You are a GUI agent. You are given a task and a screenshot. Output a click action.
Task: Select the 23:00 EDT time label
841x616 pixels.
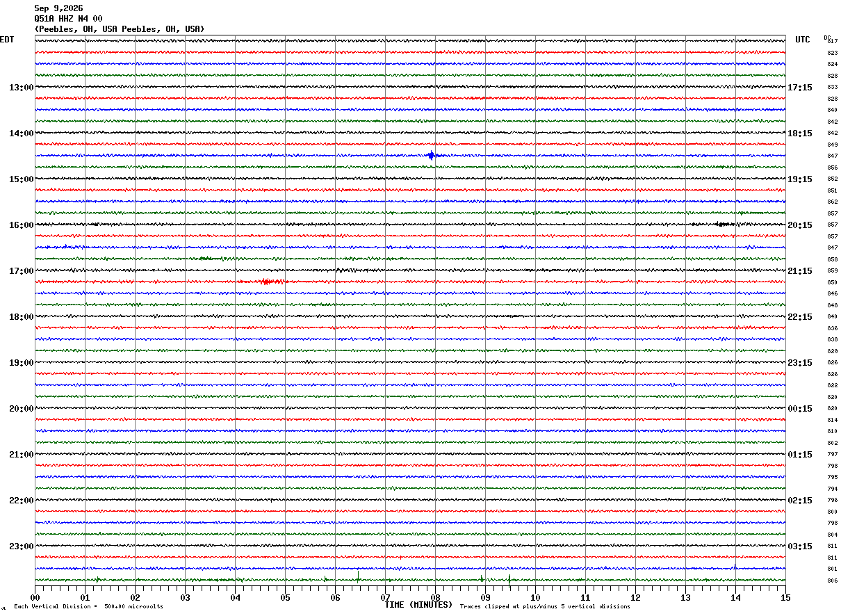[21, 546]
